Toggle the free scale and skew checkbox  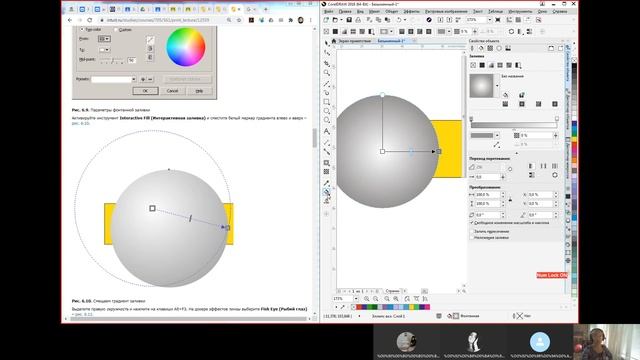tap(472, 223)
